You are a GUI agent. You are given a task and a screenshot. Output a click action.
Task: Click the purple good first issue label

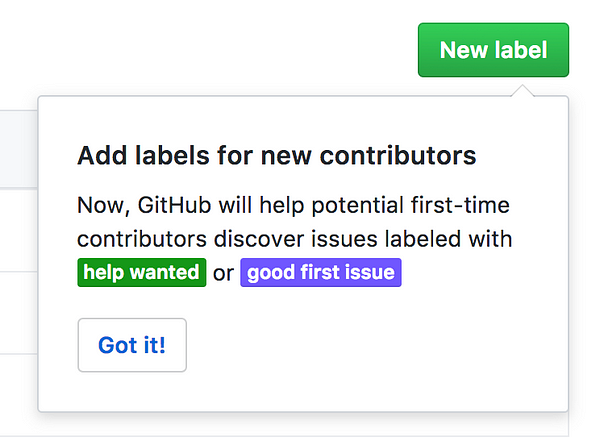[321, 272]
